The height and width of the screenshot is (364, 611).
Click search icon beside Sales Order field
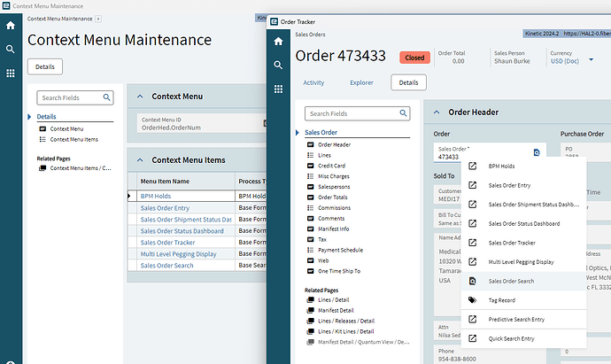537,153
